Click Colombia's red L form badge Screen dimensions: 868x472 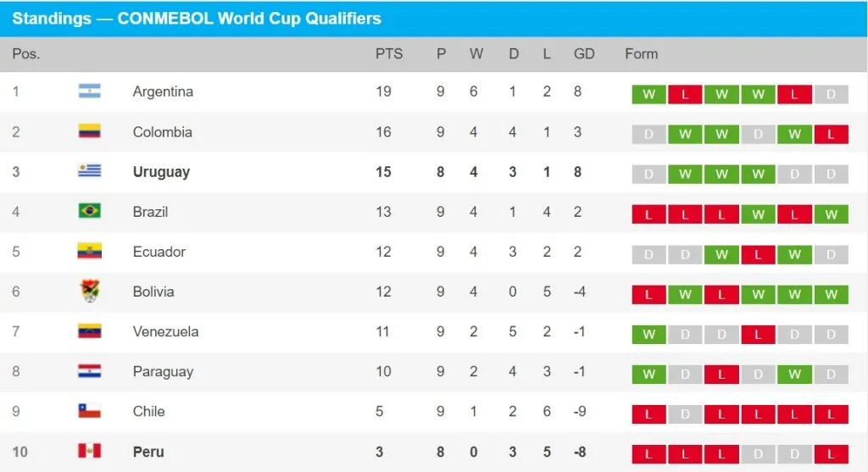pos(831,134)
